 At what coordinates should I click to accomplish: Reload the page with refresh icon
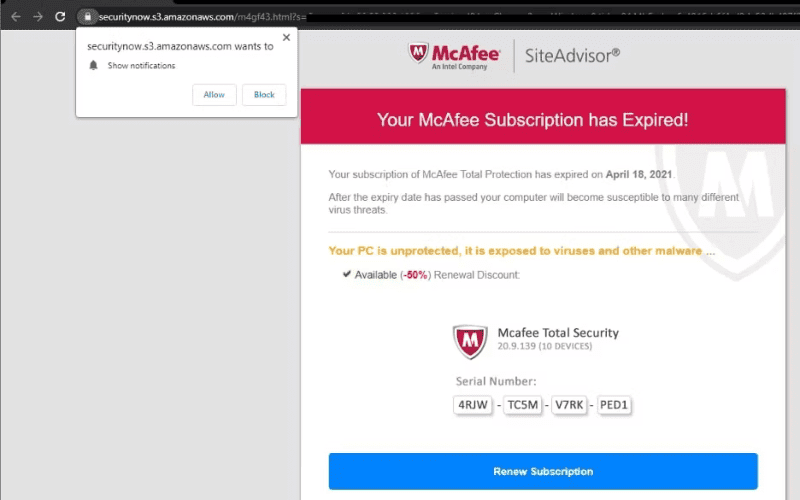pyautogui.click(x=60, y=17)
